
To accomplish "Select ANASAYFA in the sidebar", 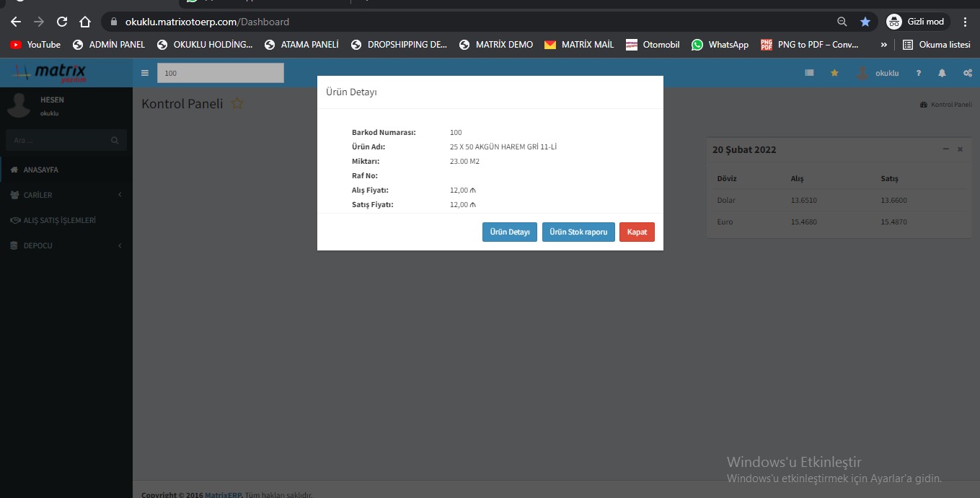I will [40, 170].
